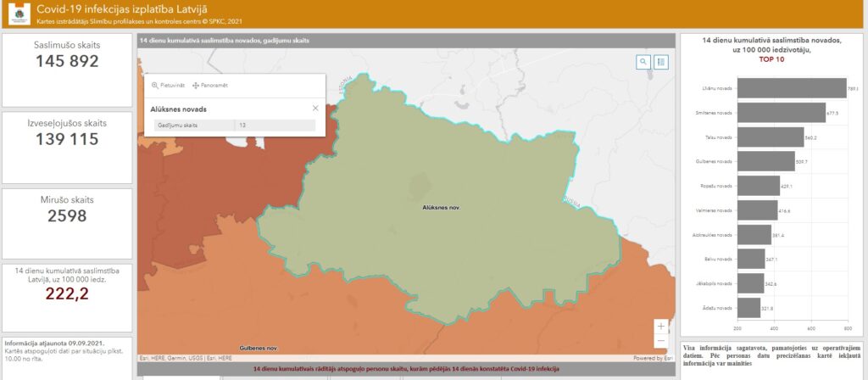
Task: Click the Smiltenes novads chart bar
Action: [781, 112]
